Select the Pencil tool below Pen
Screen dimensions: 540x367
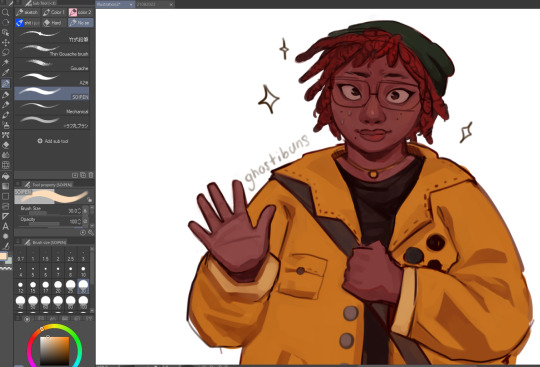click(6, 94)
